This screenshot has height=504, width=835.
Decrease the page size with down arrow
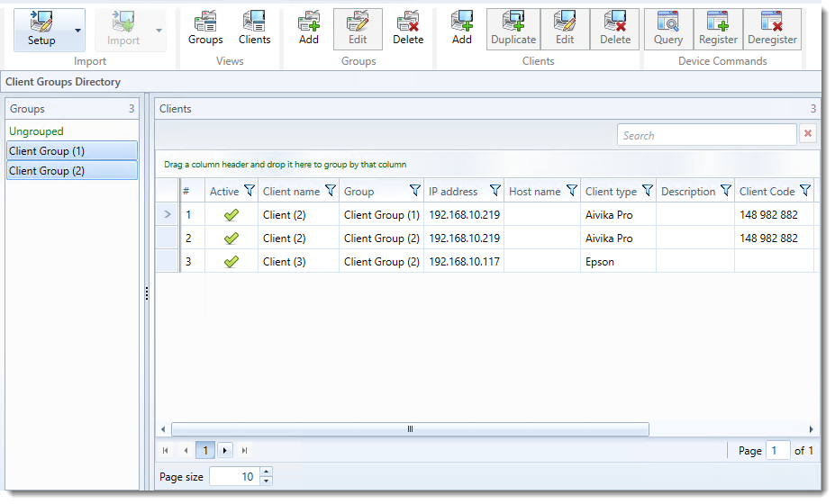(x=267, y=481)
